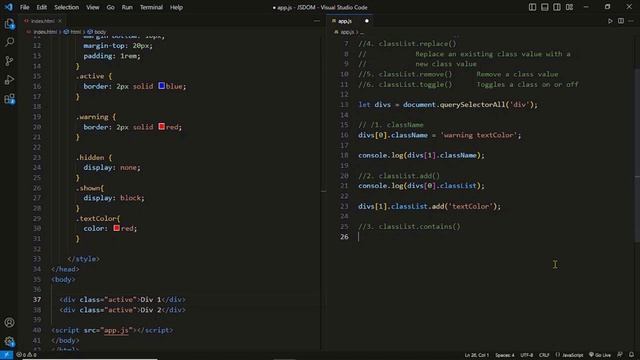Follow the app.js link in the script tag

click(x=116, y=330)
